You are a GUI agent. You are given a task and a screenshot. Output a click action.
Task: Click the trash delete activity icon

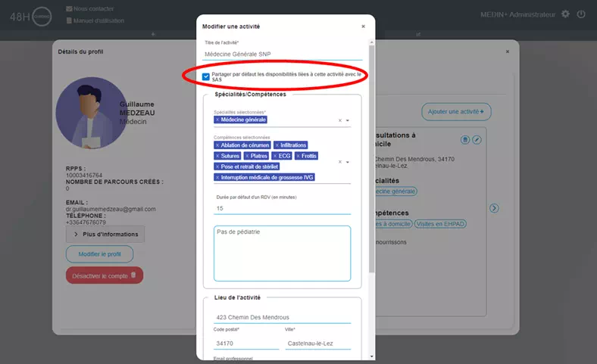[x=465, y=140]
